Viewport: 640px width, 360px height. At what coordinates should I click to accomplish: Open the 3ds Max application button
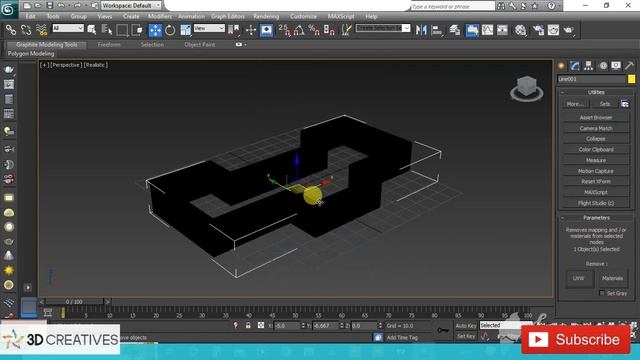click(8, 9)
